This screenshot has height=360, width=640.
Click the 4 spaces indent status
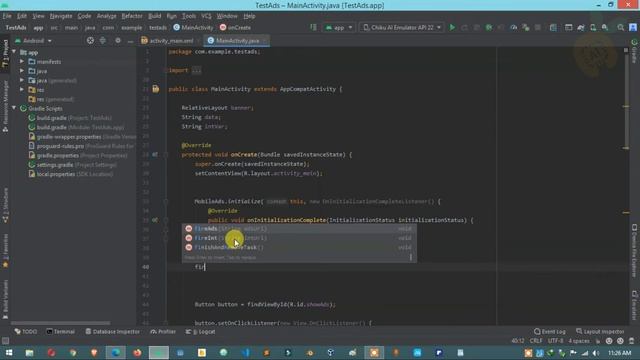(579, 341)
